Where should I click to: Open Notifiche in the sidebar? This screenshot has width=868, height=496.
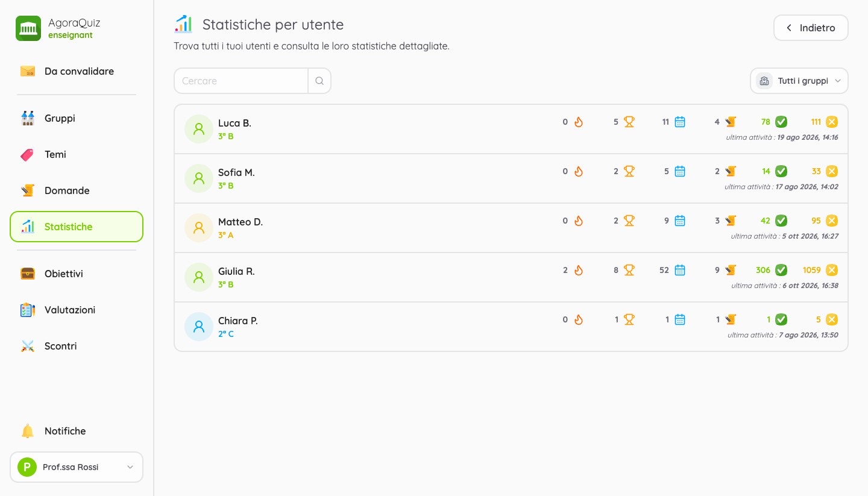(77, 431)
